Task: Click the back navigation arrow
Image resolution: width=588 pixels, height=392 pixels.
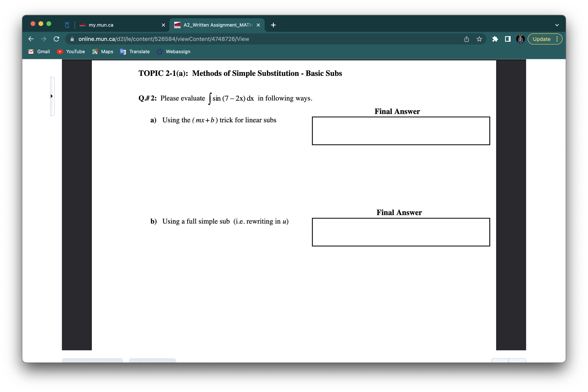Action: click(x=31, y=39)
